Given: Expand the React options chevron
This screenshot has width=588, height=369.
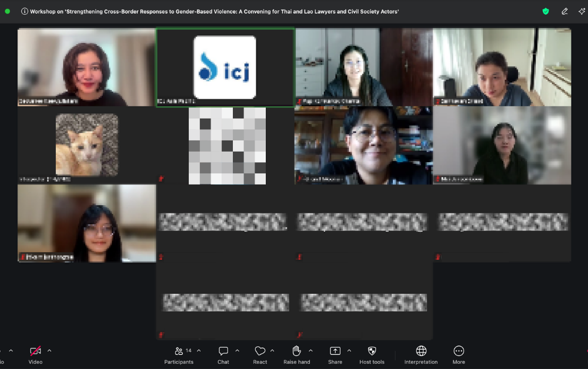Looking at the screenshot, I should (x=272, y=351).
